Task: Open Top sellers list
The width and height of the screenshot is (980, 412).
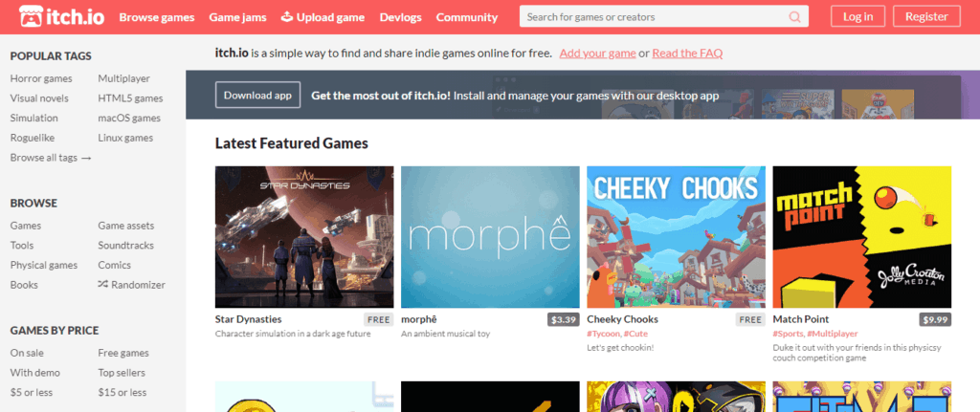Action: (x=122, y=373)
